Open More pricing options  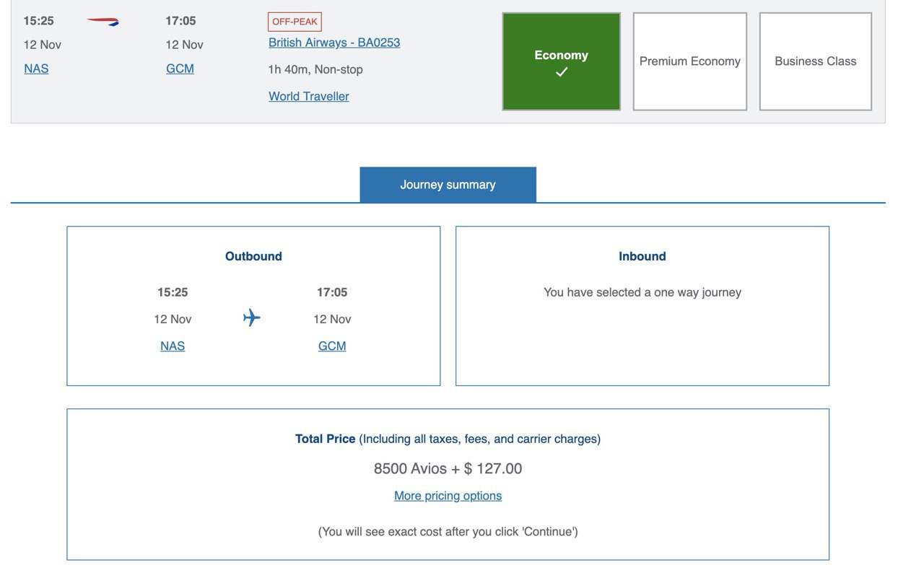coord(448,496)
